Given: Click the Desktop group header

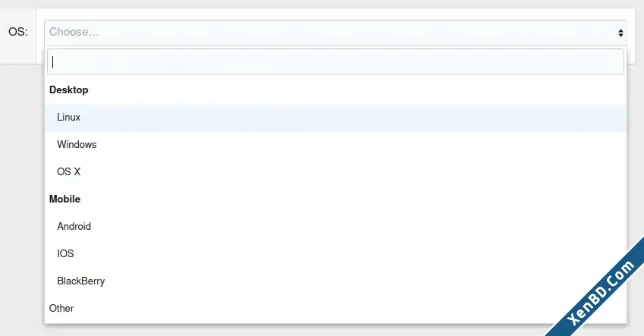Looking at the screenshot, I should [x=68, y=90].
